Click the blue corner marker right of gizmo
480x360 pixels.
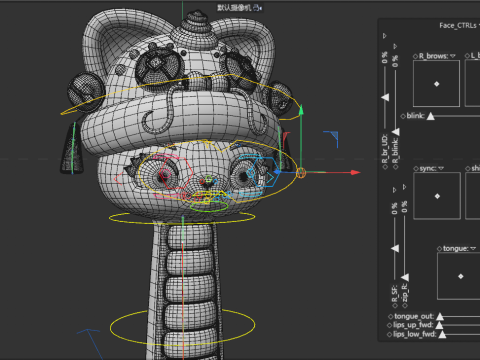point(331,138)
